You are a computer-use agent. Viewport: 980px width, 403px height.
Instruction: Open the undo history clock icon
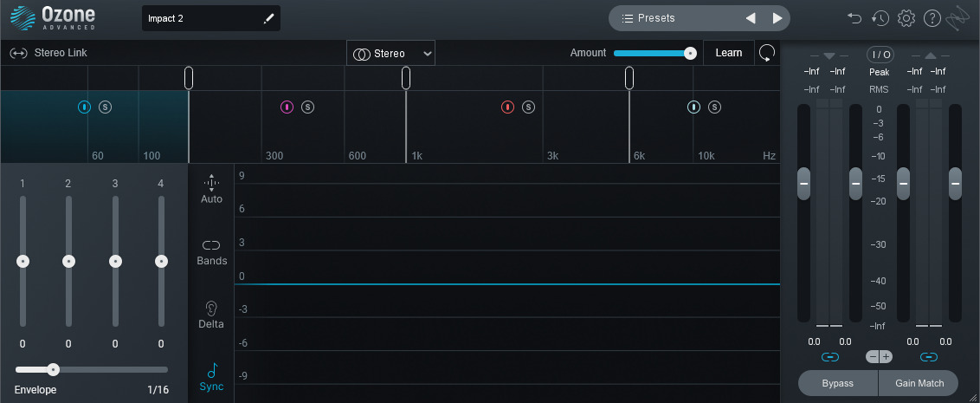pyautogui.click(x=880, y=18)
